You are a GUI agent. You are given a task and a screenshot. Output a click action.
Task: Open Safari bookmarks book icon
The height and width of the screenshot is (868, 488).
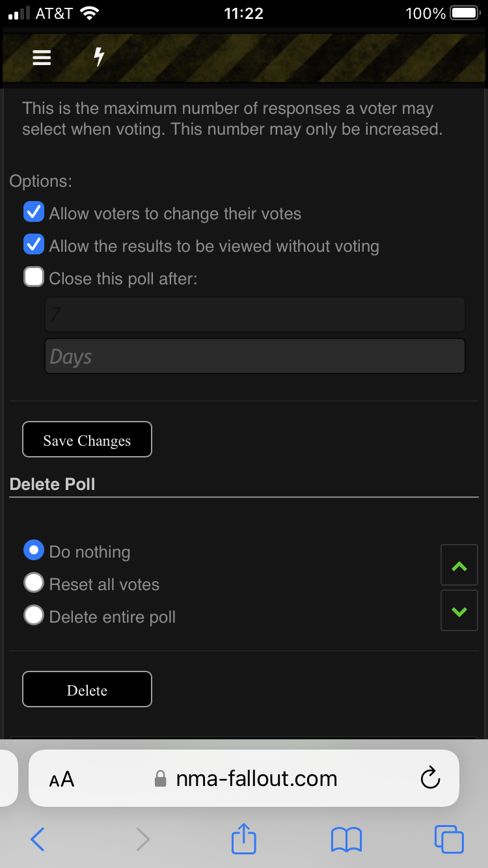click(346, 839)
